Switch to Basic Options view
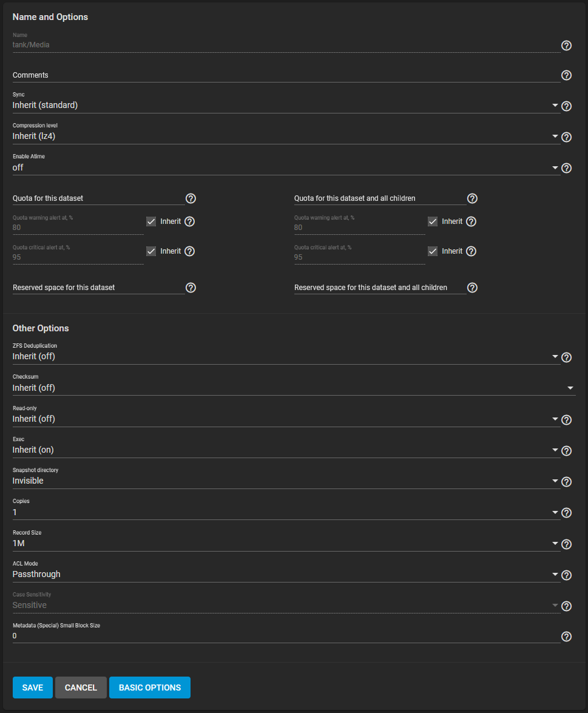The height and width of the screenshot is (713, 588). [x=150, y=688]
